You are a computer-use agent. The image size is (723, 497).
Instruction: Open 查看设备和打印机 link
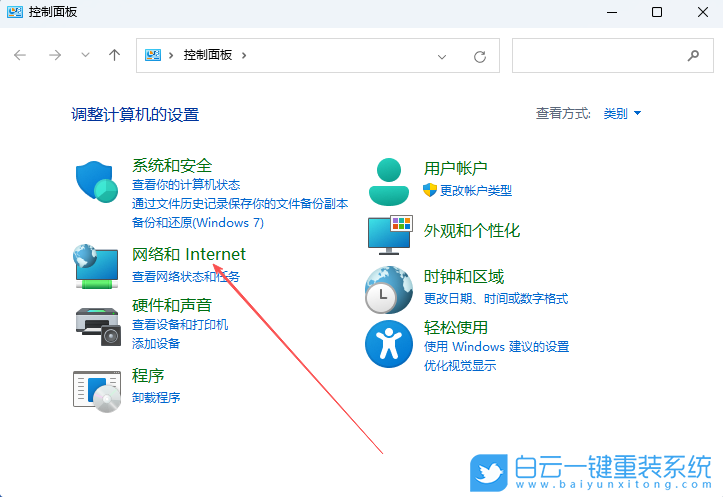click(180, 325)
